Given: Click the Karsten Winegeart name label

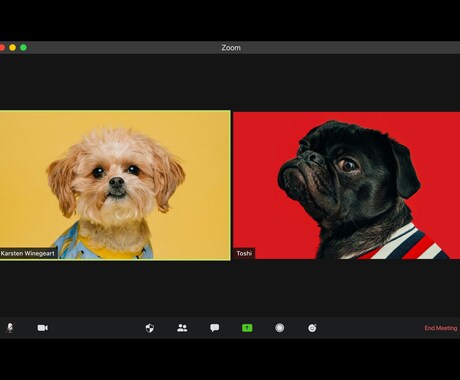Looking at the screenshot, I should pos(28,253).
